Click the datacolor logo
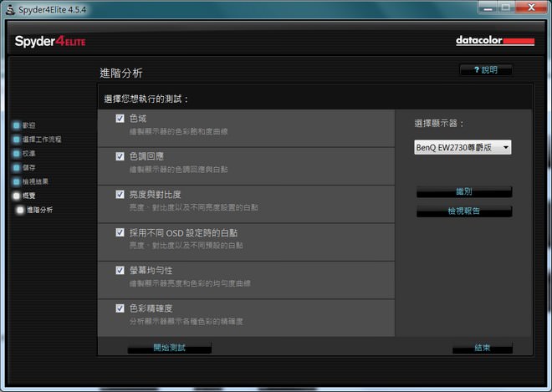Image resolution: width=552 pixels, height=392 pixels. click(x=495, y=40)
